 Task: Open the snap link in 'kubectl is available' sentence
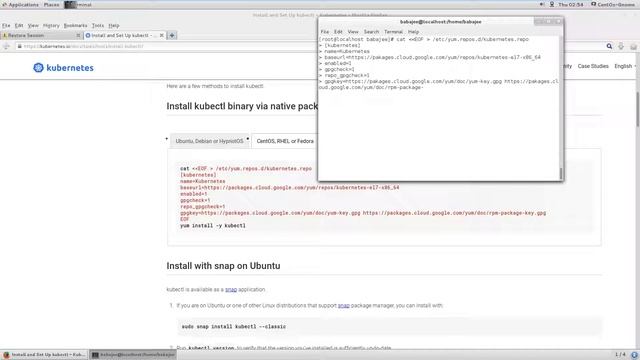(x=231, y=289)
